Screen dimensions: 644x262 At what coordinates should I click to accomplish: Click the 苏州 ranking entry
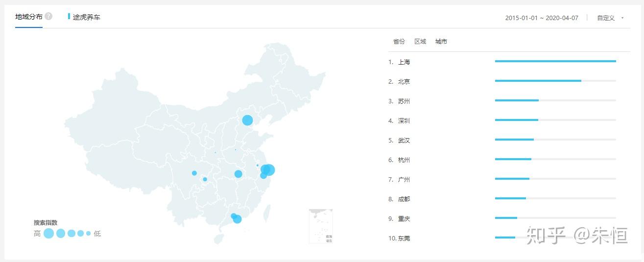click(404, 101)
